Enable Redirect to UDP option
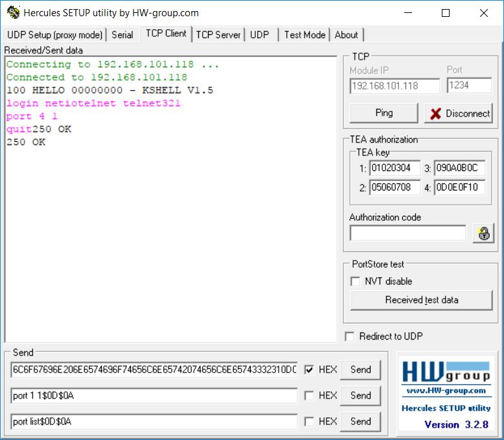Image resolution: width=504 pixels, height=440 pixels. point(349,336)
